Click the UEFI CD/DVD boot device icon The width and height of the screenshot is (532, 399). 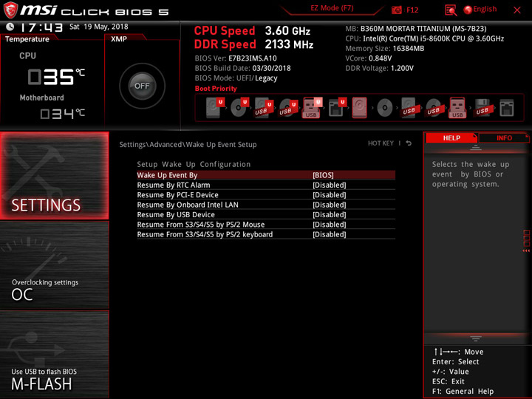pos(239,108)
